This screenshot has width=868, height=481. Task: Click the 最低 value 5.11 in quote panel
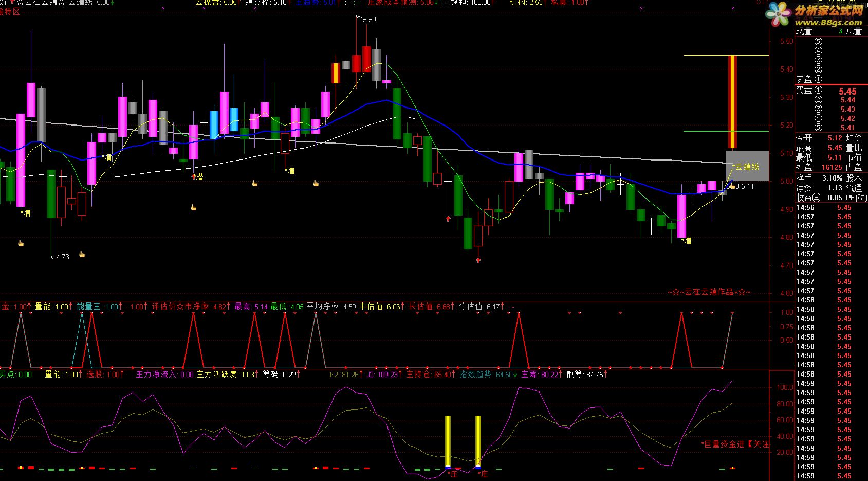tap(835, 157)
